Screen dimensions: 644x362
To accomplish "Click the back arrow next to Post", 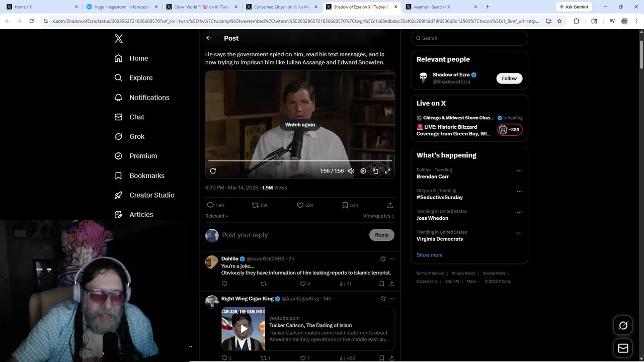I will [x=209, y=38].
